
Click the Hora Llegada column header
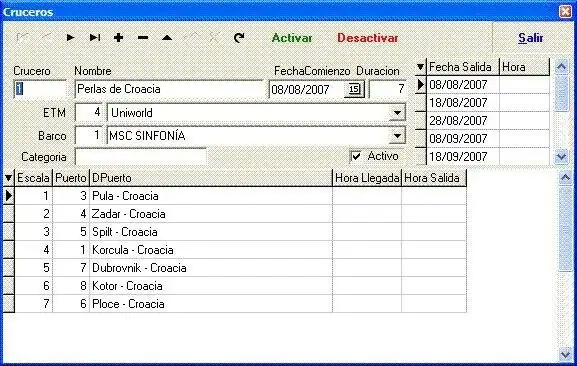[367, 178]
